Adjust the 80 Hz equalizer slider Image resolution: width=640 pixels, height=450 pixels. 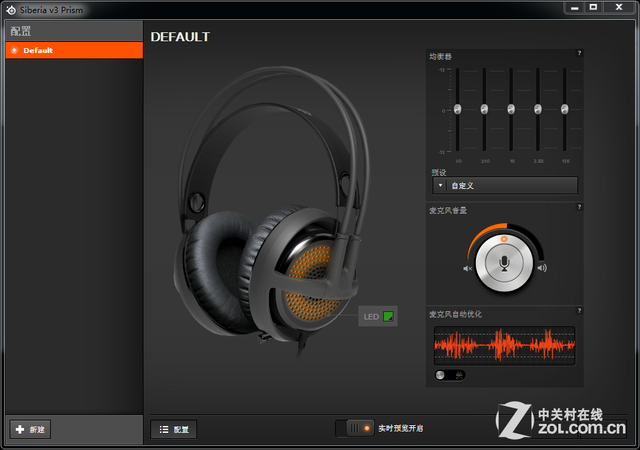[458, 109]
